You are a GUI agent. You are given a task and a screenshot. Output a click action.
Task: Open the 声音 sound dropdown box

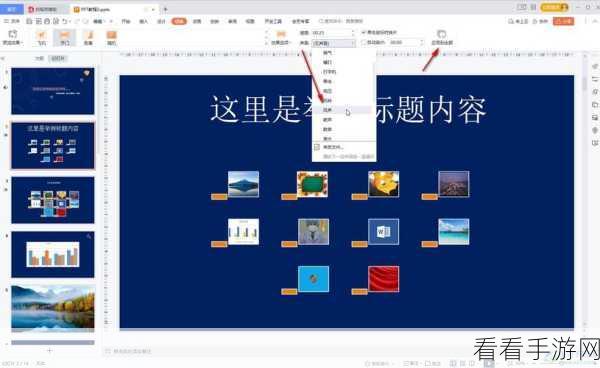(x=334, y=43)
